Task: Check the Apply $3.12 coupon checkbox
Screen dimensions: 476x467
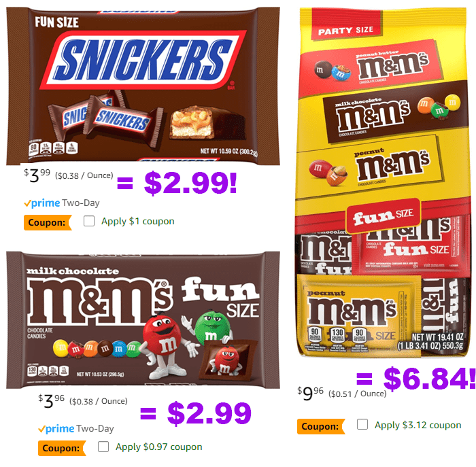Action: click(362, 424)
